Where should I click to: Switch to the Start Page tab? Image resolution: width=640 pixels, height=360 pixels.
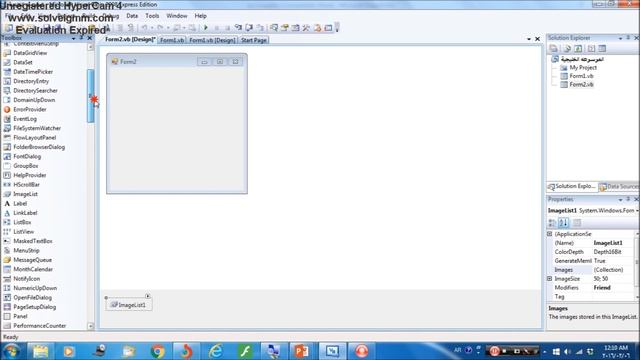click(x=253, y=40)
